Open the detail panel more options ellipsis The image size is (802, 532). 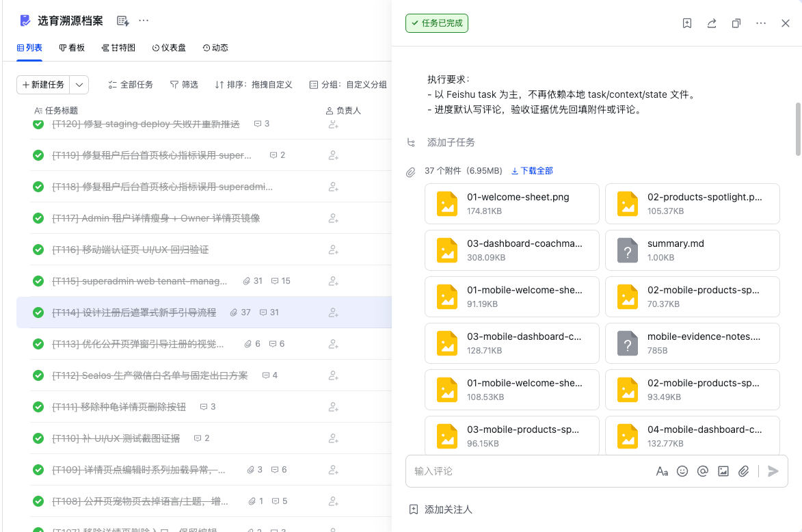760,23
